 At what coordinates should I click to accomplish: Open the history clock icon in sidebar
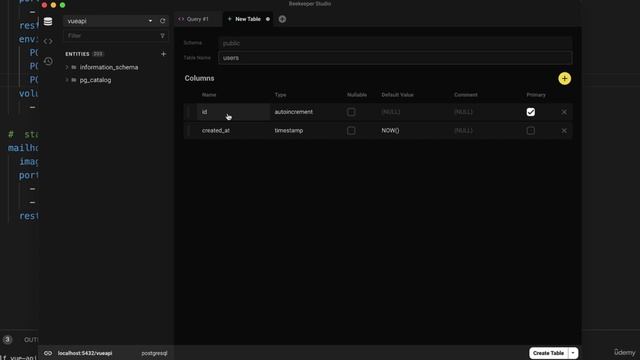48,61
